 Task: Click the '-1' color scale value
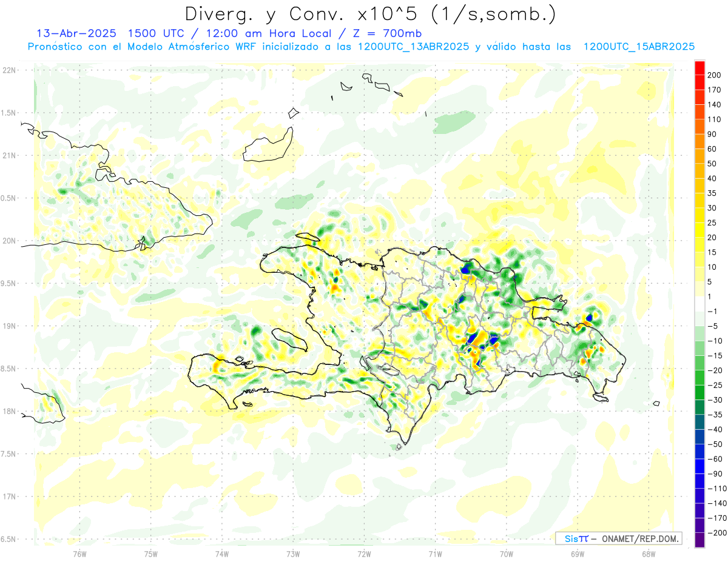(x=713, y=311)
